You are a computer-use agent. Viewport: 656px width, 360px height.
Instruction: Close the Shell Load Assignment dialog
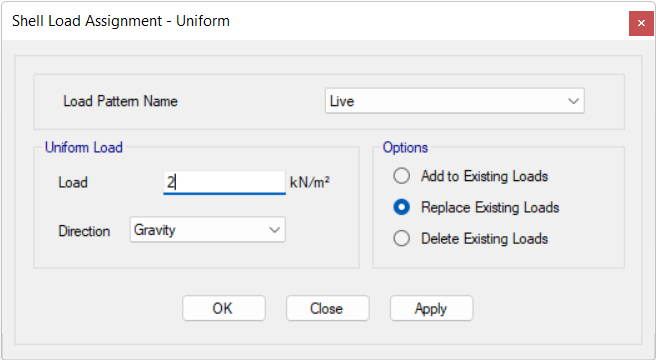[x=641, y=23]
